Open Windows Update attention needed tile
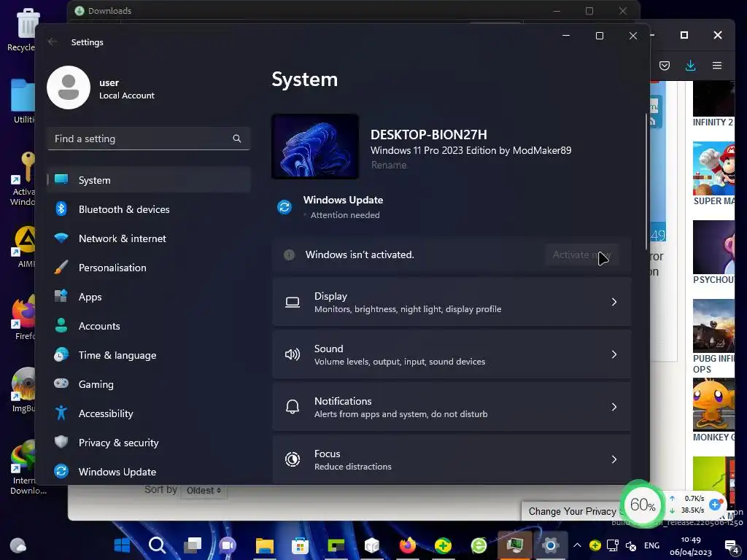 point(330,207)
